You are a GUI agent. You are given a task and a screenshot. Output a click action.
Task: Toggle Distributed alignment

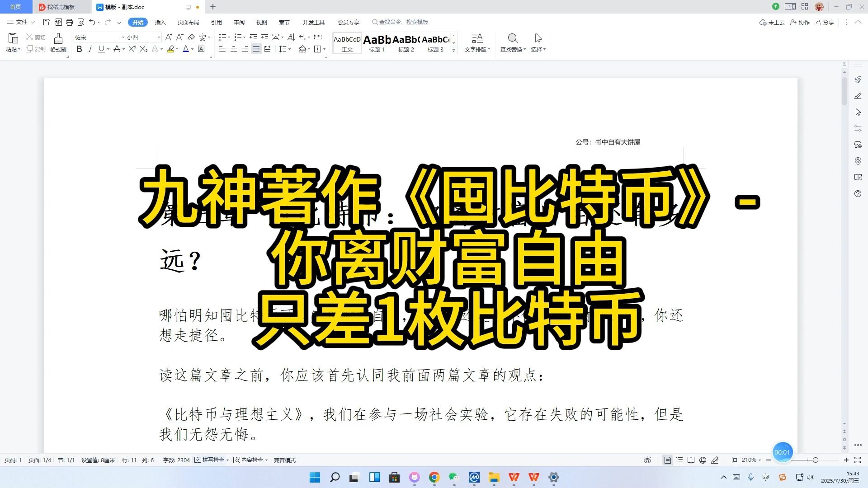(x=268, y=49)
